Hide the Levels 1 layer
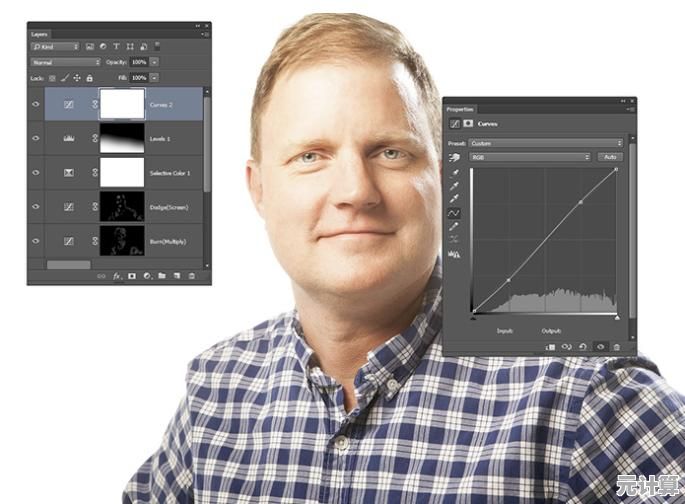Image resolution: width=685 pixels, height=504 pixels. coord(36,138)
